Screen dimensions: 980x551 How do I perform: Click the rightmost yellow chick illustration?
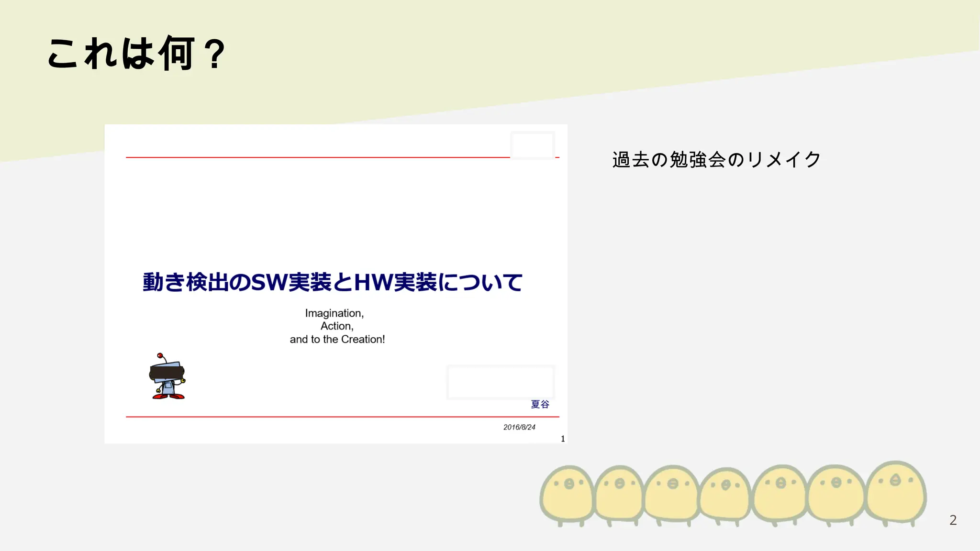point(896,492)
